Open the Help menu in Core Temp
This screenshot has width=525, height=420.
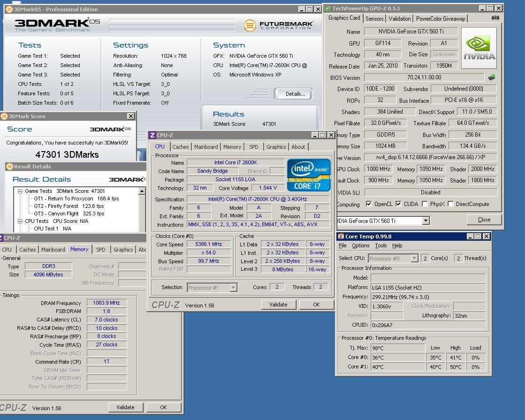point(397,245)
